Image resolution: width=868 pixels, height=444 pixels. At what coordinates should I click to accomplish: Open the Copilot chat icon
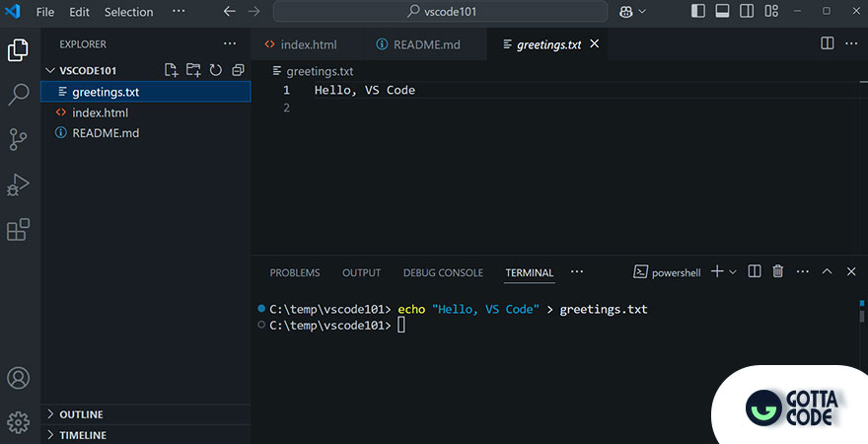pos(626,12)
